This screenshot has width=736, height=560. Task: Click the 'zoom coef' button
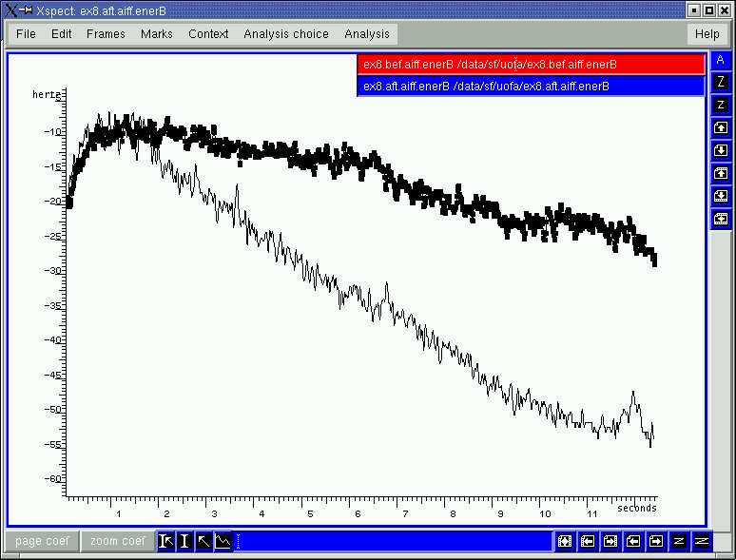118,541
